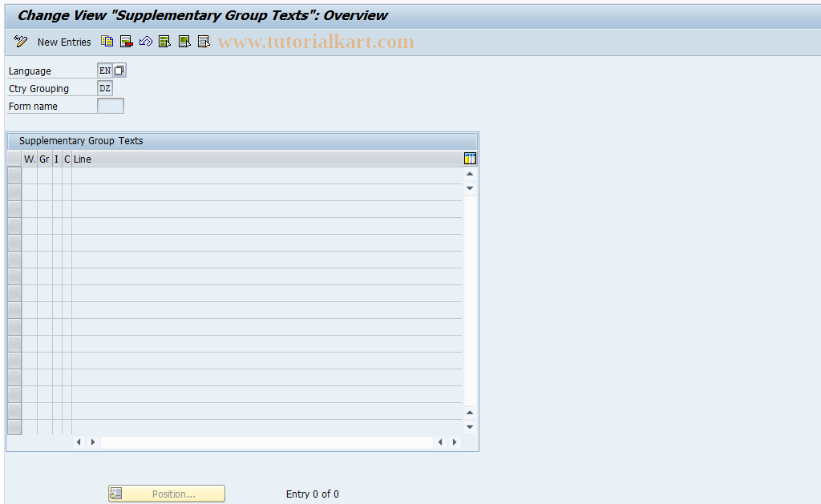Click the Select All icon
This screenshot has width=821, height=504.
[x=165, y=42]
